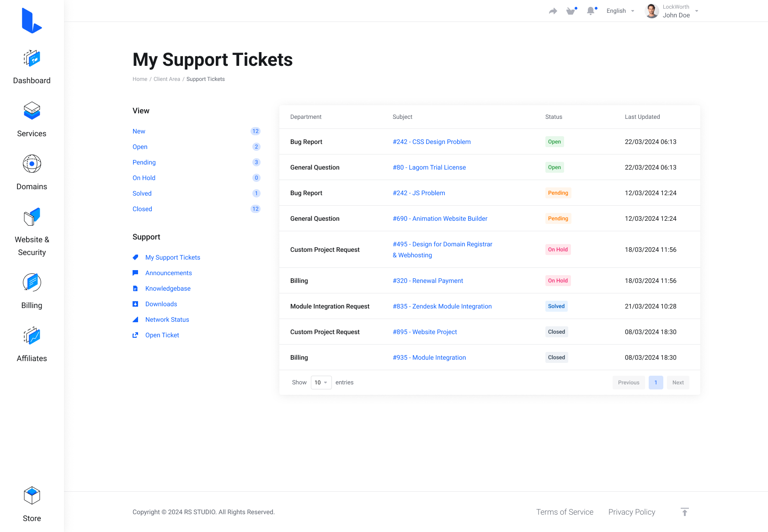768x532 pixels.
Task: Go to Home breadcrumb
Action: coord(140,79)
